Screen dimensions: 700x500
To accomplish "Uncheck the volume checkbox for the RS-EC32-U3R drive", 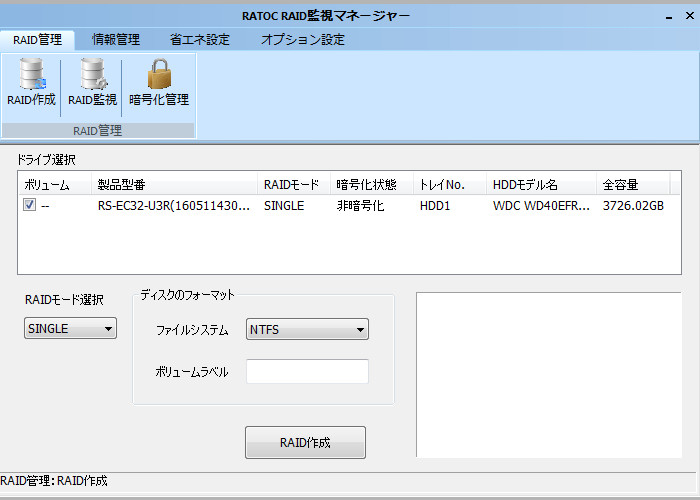I will click(x=29, y=205).
